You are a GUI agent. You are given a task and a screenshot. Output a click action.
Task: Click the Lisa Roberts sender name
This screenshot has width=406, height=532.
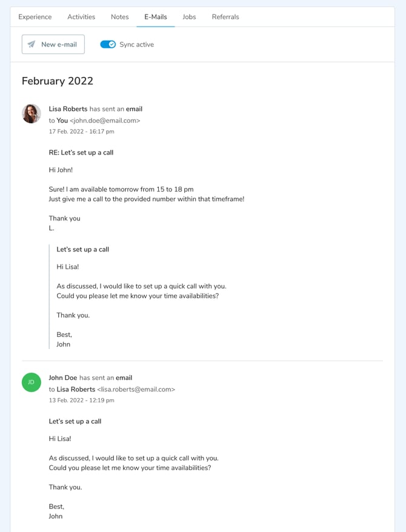[x=68, y=109]
